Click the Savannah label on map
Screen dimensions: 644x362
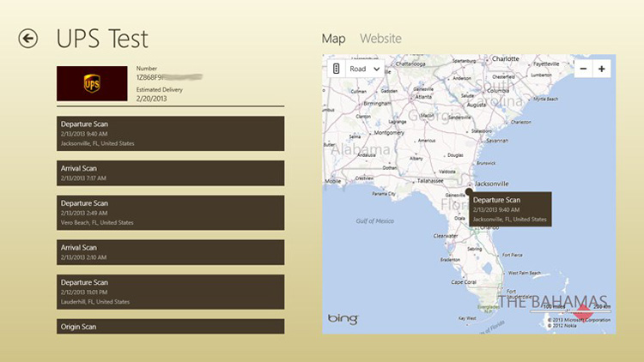(497, 141)
